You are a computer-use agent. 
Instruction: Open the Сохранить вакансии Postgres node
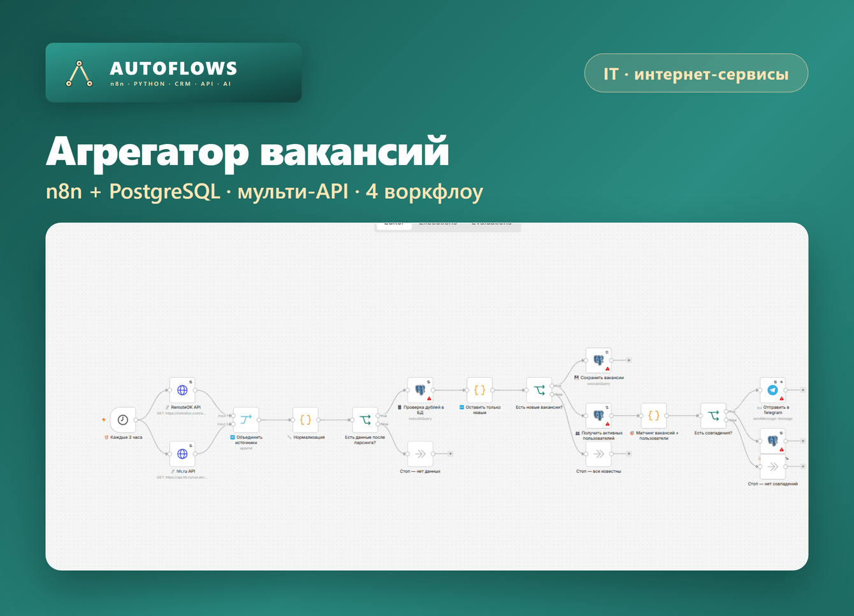(598, 360)
